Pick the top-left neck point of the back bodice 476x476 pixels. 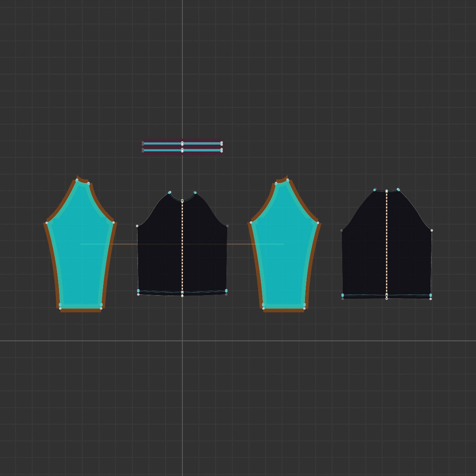(375, 190)
